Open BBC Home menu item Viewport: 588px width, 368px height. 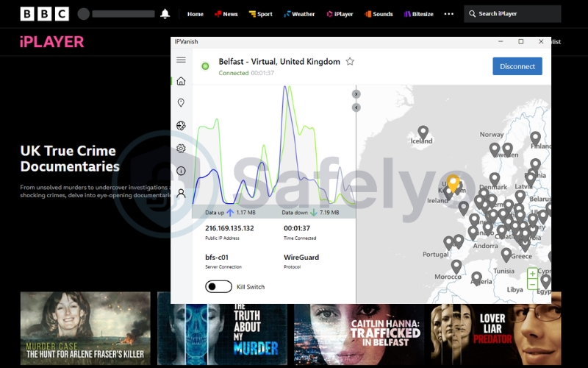[196, 14]
